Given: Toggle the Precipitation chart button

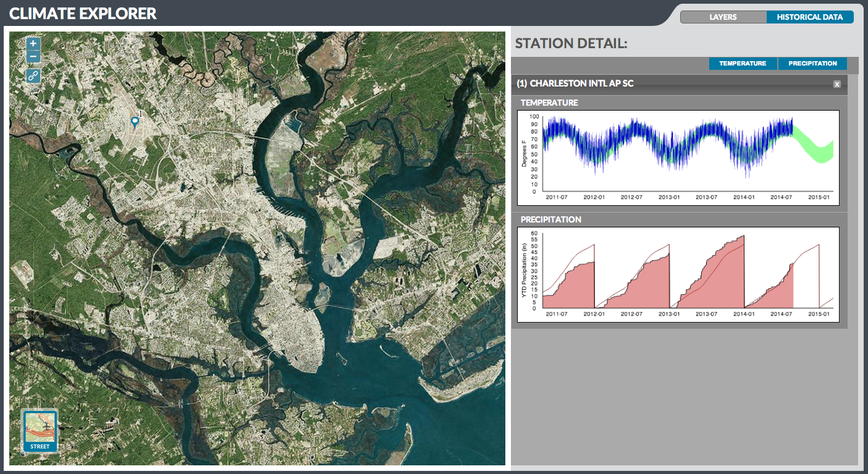Looking at the screenshot, I should (812, 63).
